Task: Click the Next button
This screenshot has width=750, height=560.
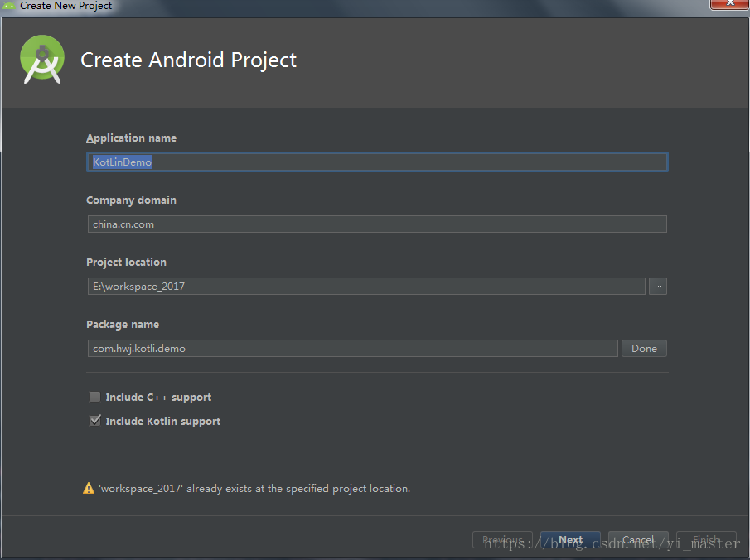Action: [570, 540]
